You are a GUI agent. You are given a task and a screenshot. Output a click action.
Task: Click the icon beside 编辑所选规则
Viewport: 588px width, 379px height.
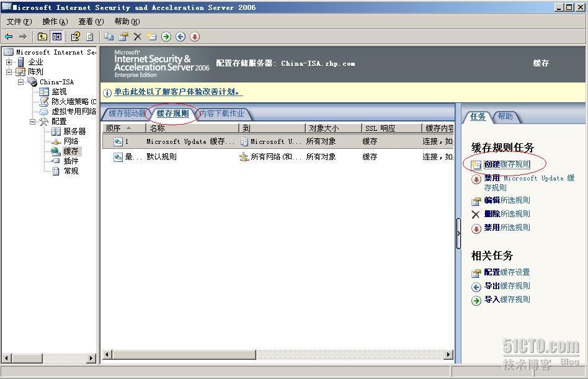pyautogui.click(x=476, y=202)
